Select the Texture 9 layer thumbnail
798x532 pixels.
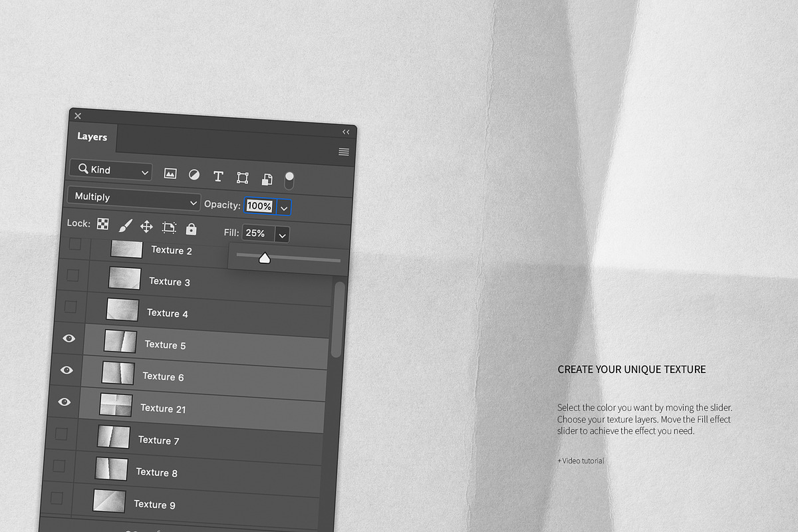click(x=109, y=501)
